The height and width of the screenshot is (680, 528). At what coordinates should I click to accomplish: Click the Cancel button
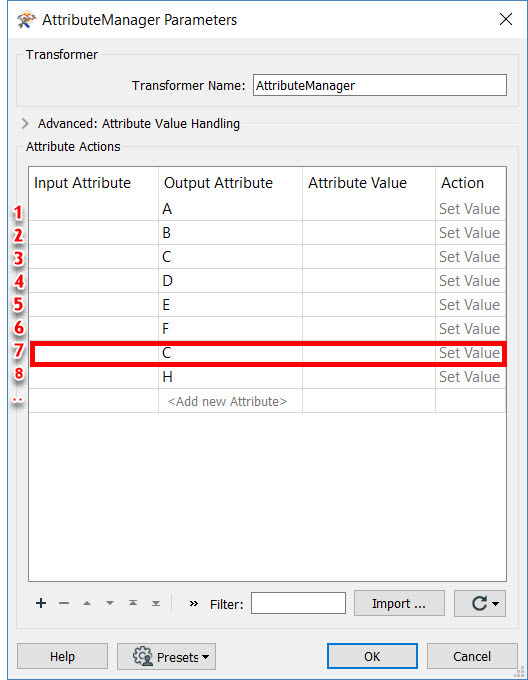click(472, 656)
